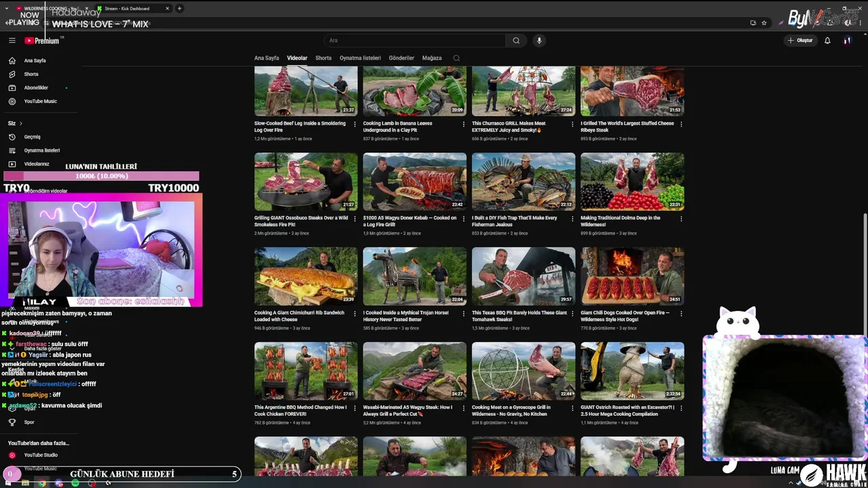Open options for $1000 A5 Wagyu Doner Kebab
Screen dimensions: 868x488
coord(464,218)
